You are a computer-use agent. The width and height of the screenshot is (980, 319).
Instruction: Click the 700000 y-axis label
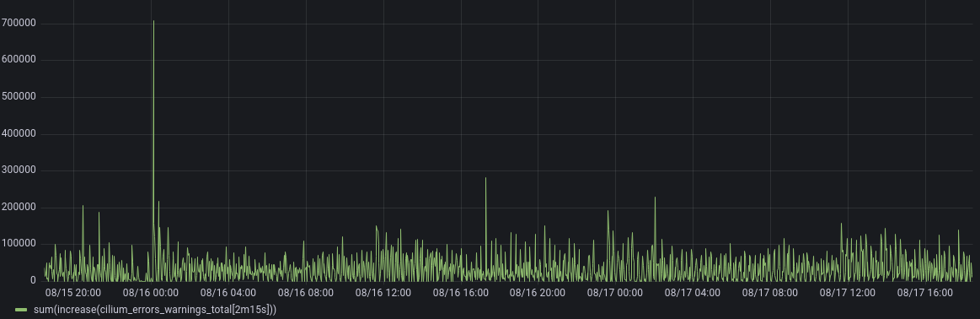point(19,23)
